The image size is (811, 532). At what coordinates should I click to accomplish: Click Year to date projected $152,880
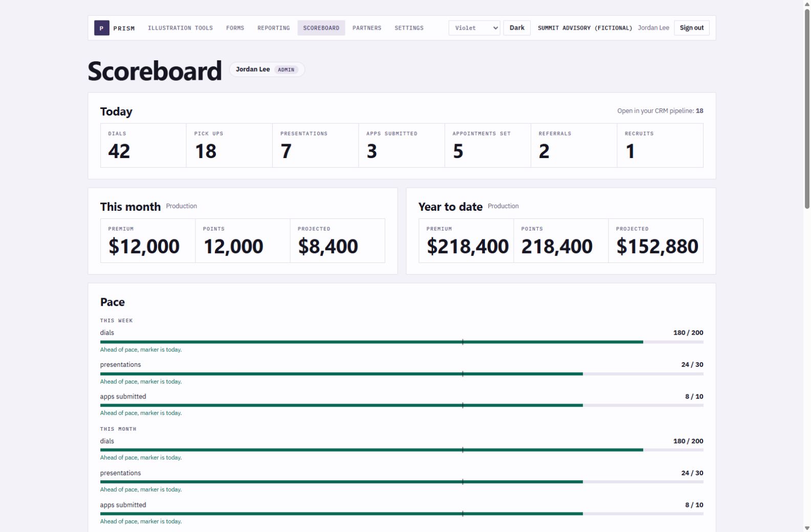point(656,241)
